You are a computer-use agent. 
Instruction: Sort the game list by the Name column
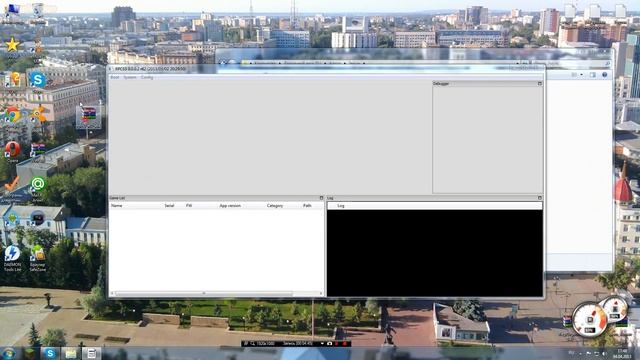tap(116, 206)
